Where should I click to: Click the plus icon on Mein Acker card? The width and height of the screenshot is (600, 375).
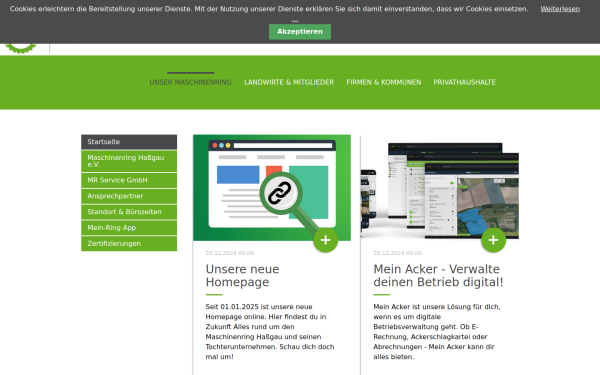tap(493, 240)
